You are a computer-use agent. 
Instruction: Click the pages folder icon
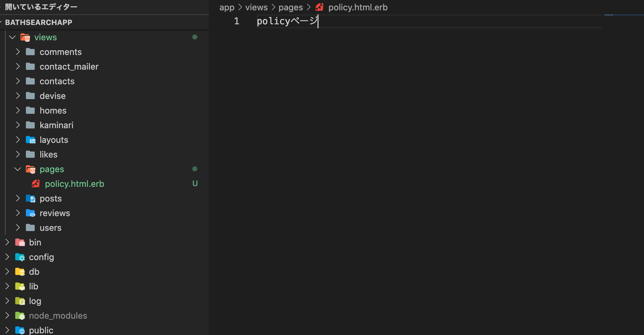(31, 169)
